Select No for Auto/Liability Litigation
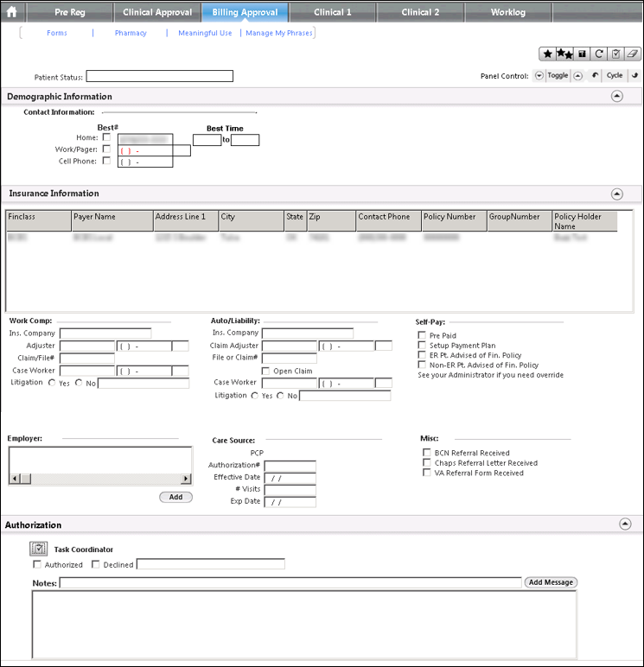 (280, 396)
